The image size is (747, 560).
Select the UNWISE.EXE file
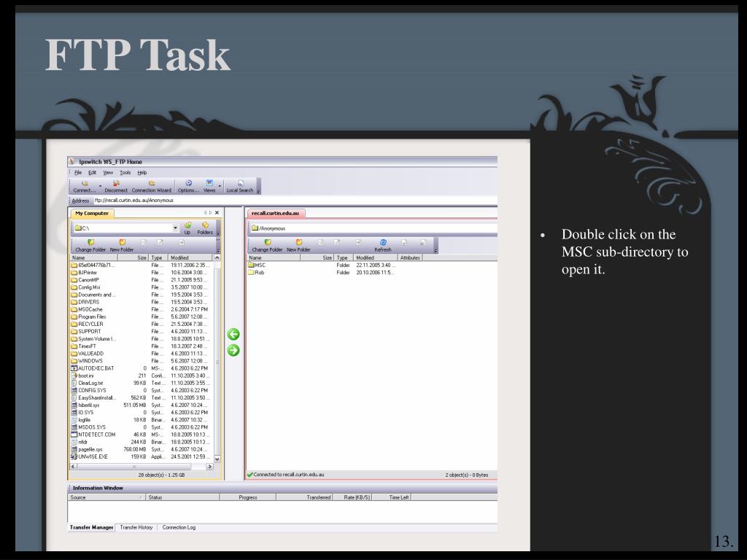point(90,456)
